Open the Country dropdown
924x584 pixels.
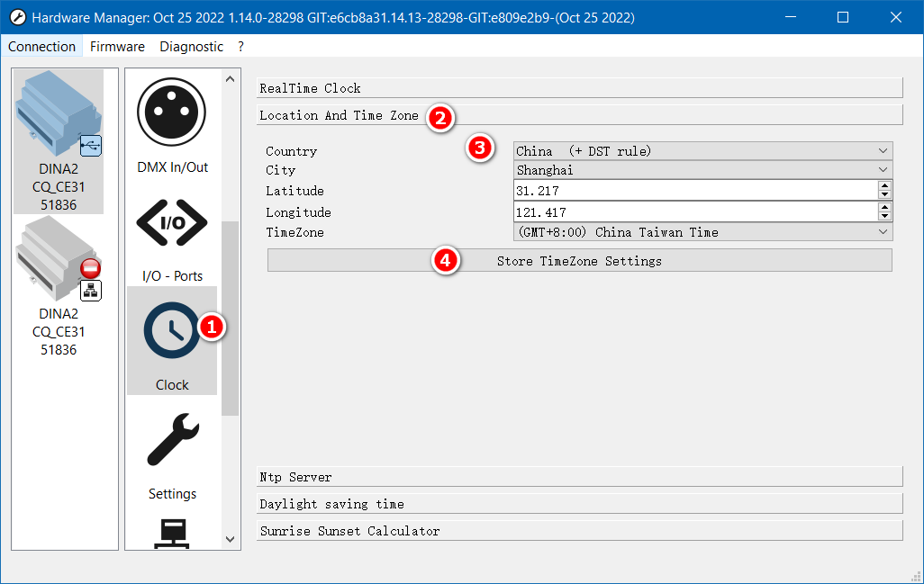[x=702, y=151]
